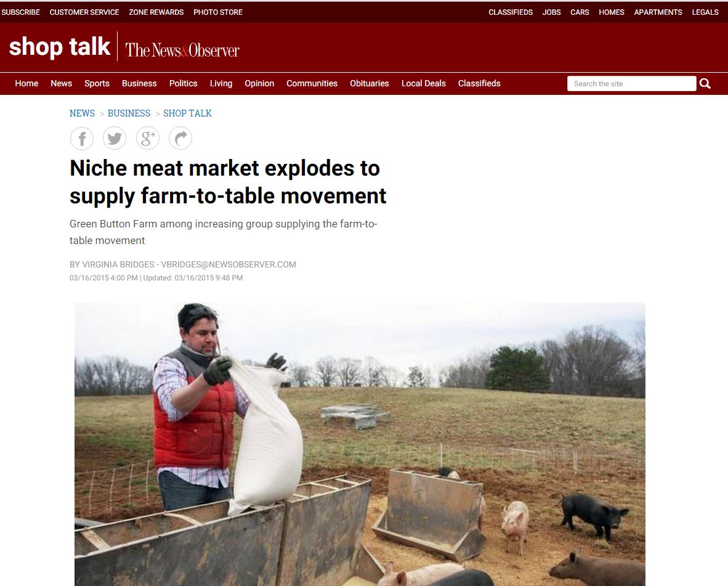This screenshot has height=586, width=728.
Task: Open the Business nav menu item
Action: point(139,84)
